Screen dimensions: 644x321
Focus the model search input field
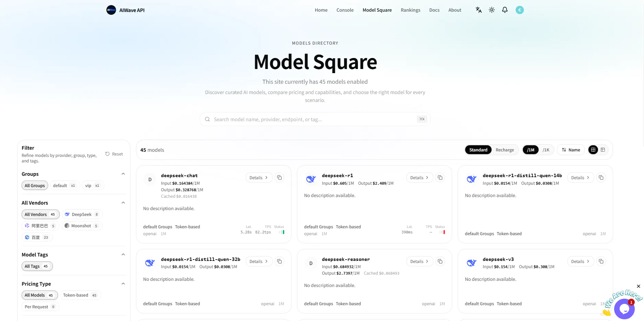(x=315, y=119)
